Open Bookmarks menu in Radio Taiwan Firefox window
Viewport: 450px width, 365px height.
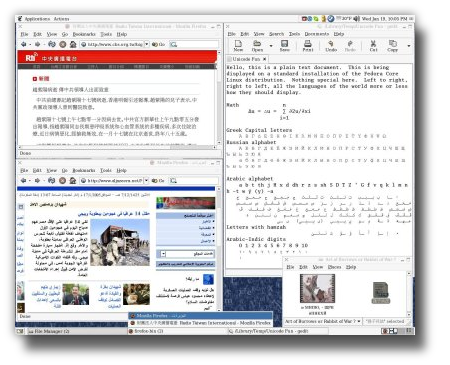84,34
